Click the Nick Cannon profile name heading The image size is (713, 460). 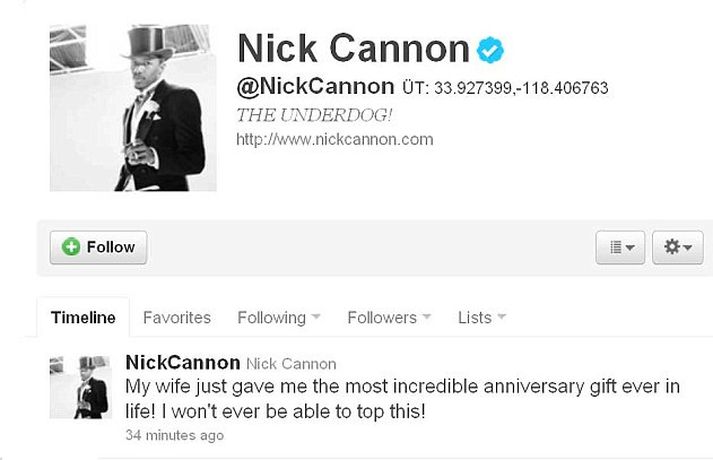pos(353,48)
